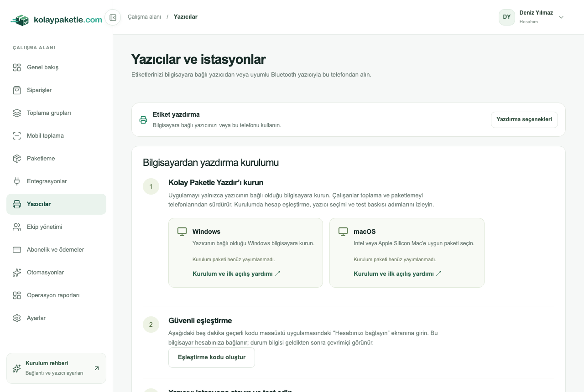
Task: Click the Paketleme box icon
Action: (x=17, y=159)
